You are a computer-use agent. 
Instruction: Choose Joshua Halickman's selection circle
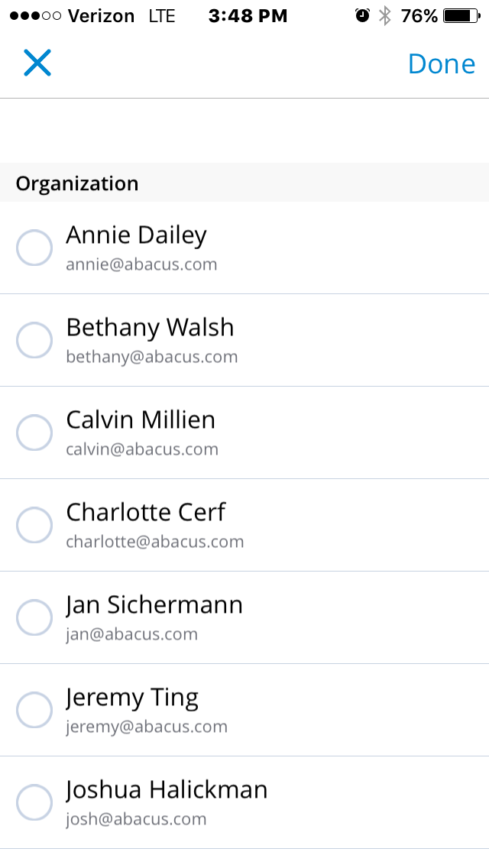click(x=34, y=802)
